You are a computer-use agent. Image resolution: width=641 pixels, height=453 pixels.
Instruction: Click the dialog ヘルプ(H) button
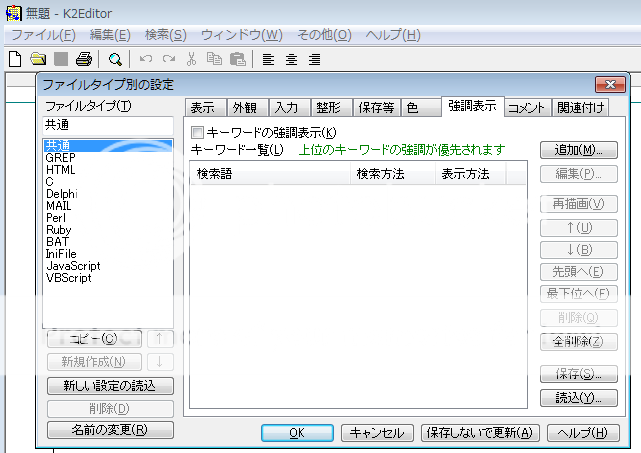pos(583,433)
